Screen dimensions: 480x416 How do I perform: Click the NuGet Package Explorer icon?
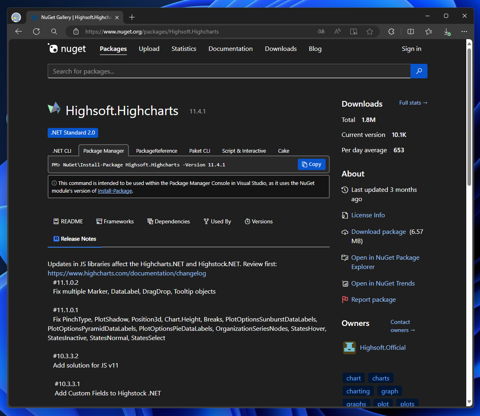click(x=345, y=257)
